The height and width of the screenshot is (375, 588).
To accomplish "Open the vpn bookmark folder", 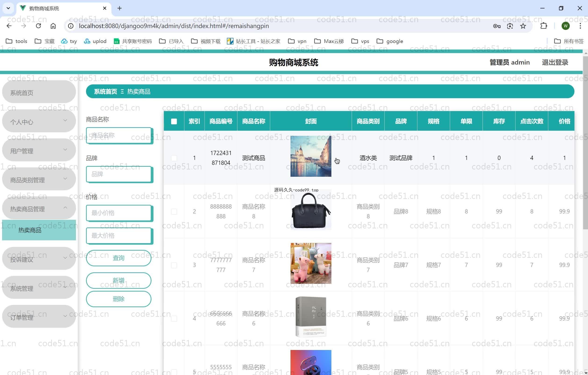I will pos(297,41).
